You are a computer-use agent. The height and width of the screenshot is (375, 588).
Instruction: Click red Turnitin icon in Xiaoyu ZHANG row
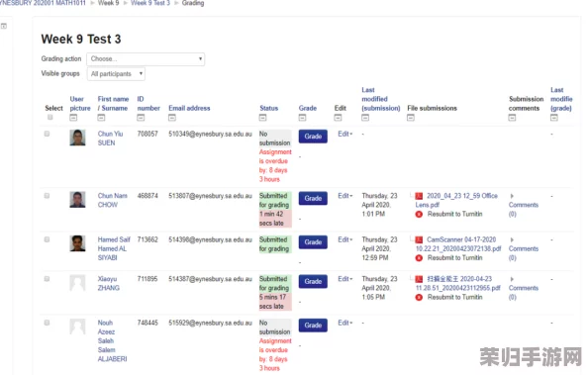tap(419, 298)
